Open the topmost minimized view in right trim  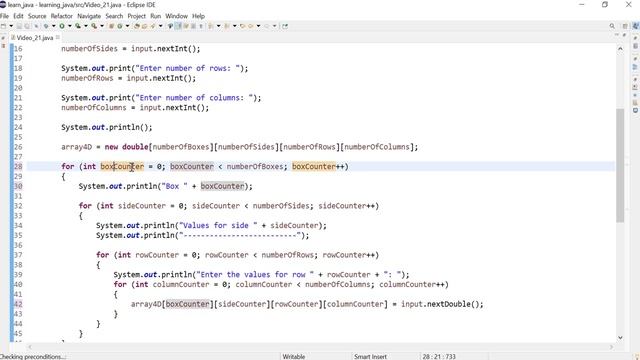coord(636,46)
